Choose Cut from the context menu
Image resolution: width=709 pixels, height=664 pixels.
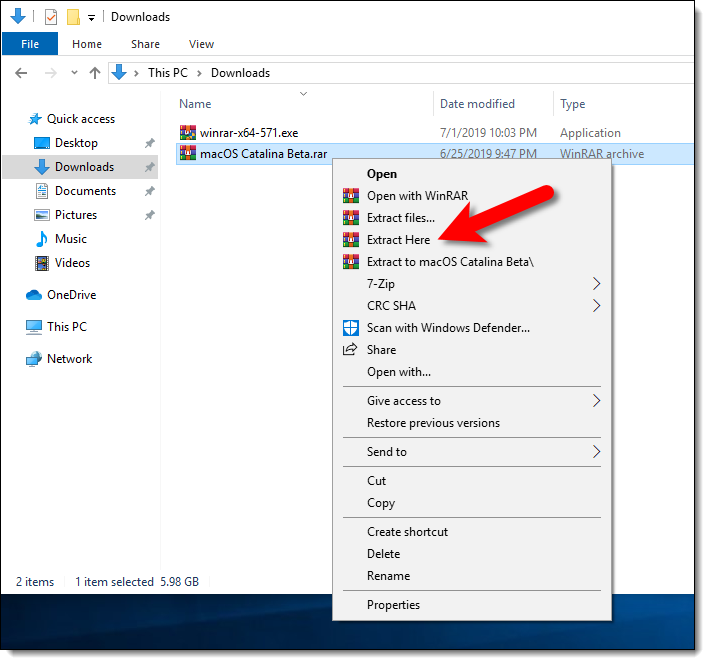(x=472, y=481)
